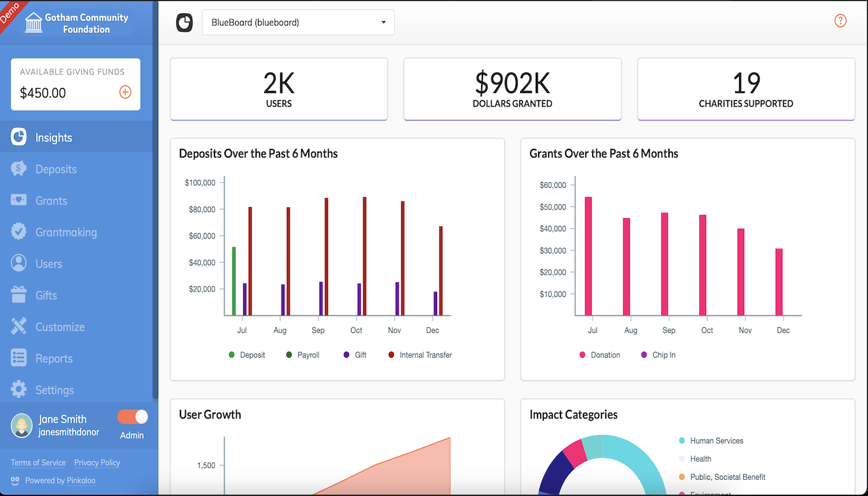The height and width of the screenshot is (496, 868).
Task: Toggle the Gift legend series
Action: (x=355, y=355)
